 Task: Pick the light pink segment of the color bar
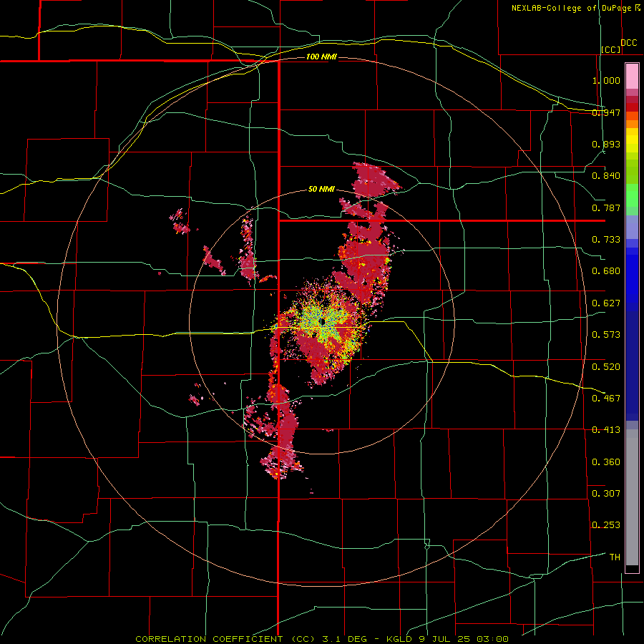(x=632, y=77)
